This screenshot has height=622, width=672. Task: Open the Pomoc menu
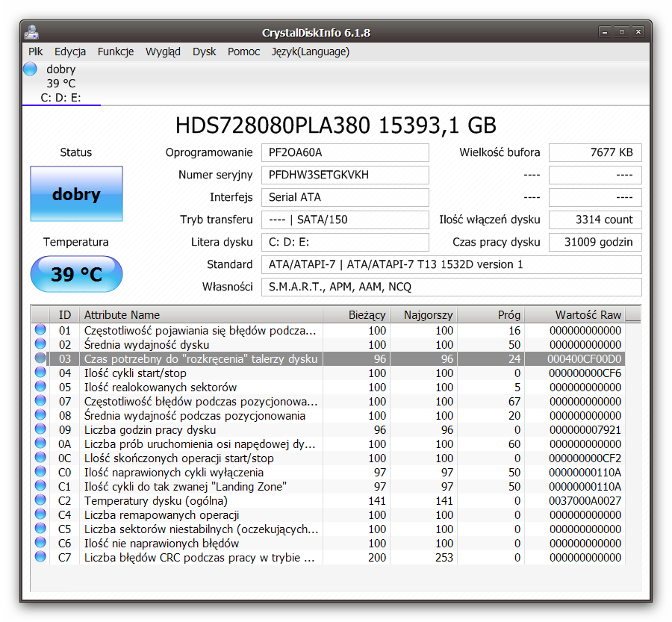(x=244, y=52)
